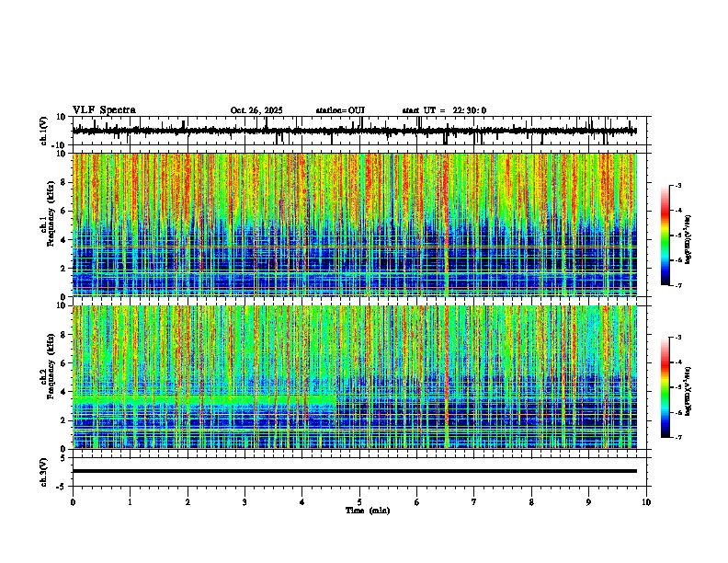Click the "Time (min)" axis label

(368, 511)
